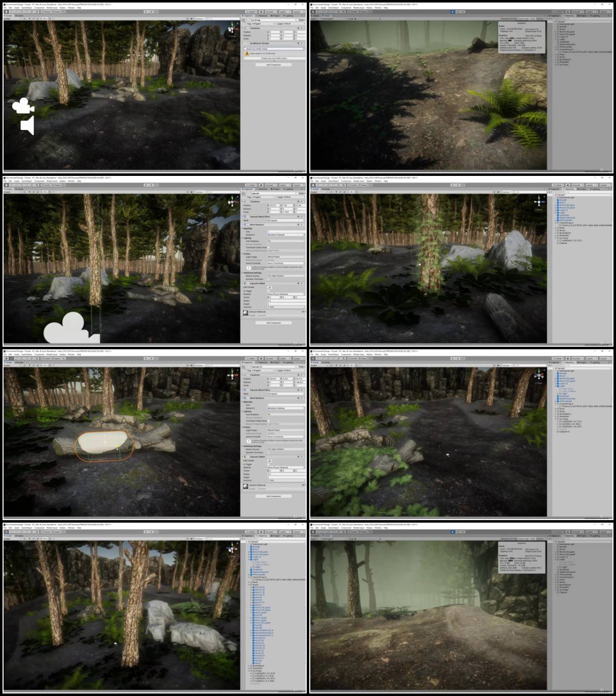
Task: Open Untagged tag dropdown for Ivy Group object
Action: pyautogui.click(x=263, y=24)
